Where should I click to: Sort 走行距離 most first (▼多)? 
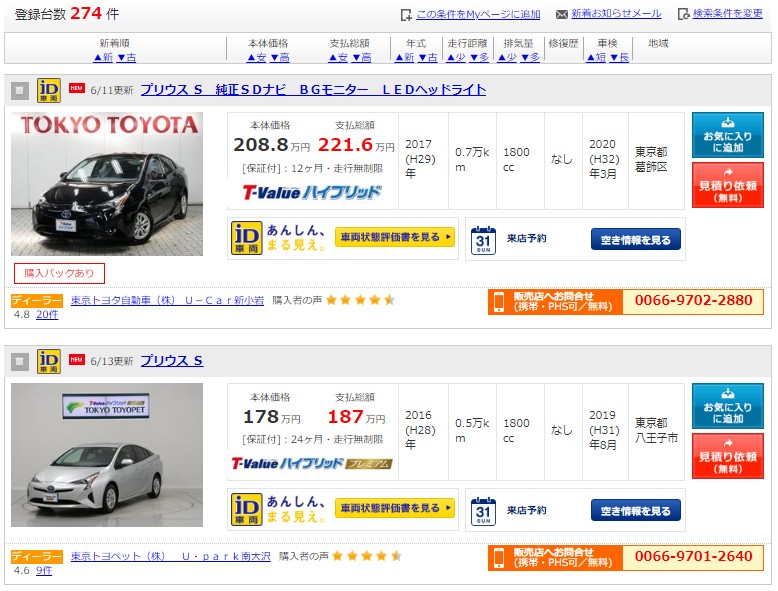click(479, 57)
